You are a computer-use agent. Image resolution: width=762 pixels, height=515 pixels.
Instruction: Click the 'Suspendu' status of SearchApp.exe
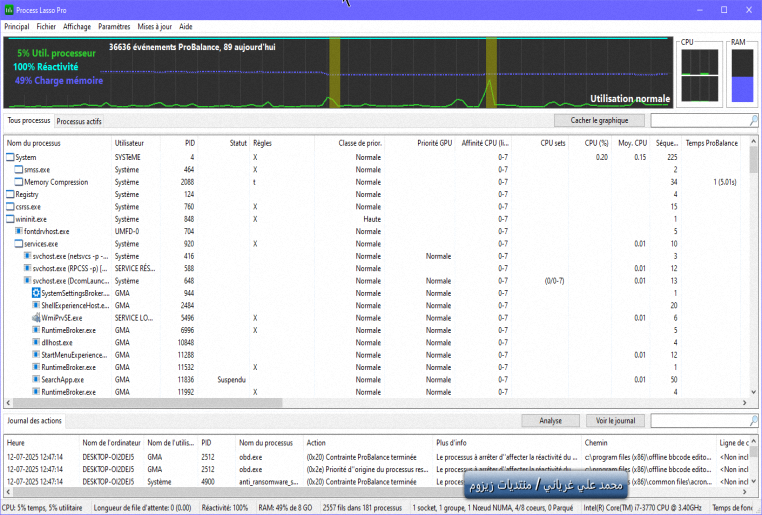tap(231, 379)
